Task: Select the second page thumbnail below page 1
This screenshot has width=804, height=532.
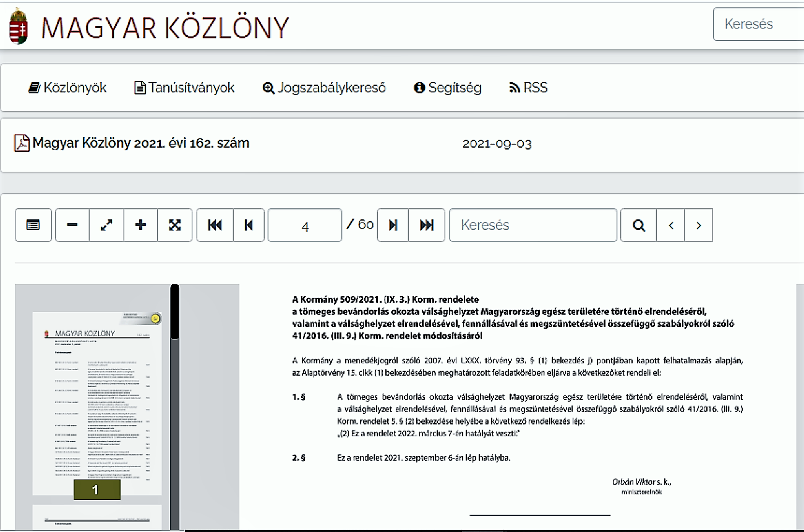Action: pos(96,518)
